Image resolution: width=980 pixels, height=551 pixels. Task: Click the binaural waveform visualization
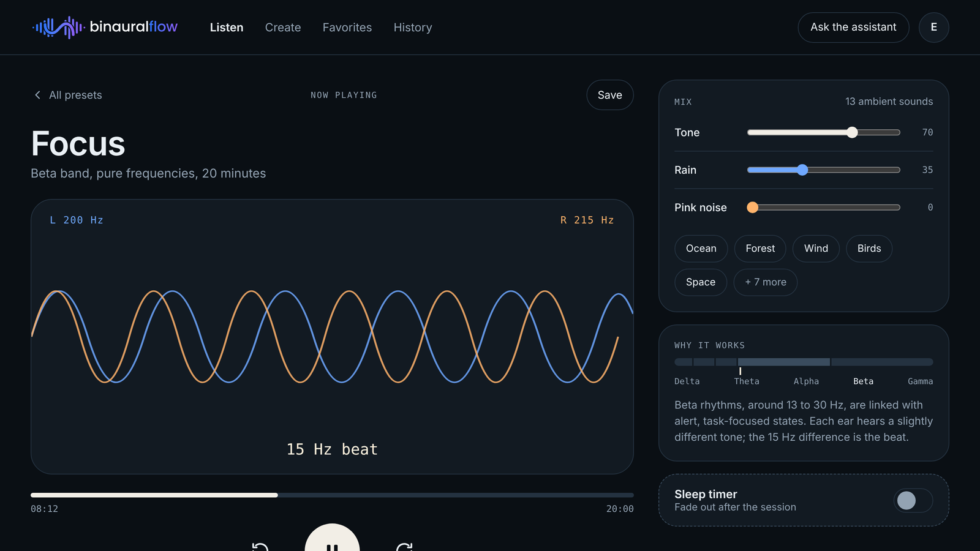coord(332,337)
